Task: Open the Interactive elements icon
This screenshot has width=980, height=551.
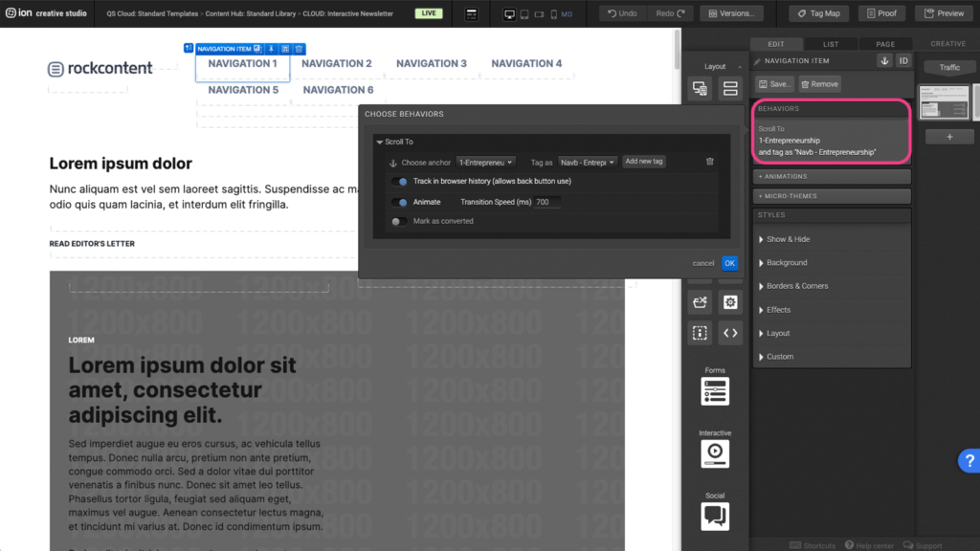Action: [x=715, y=454]
